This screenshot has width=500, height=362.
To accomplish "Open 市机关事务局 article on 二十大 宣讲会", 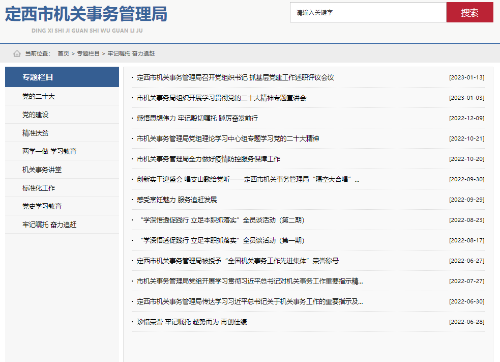I will (221, 98).
